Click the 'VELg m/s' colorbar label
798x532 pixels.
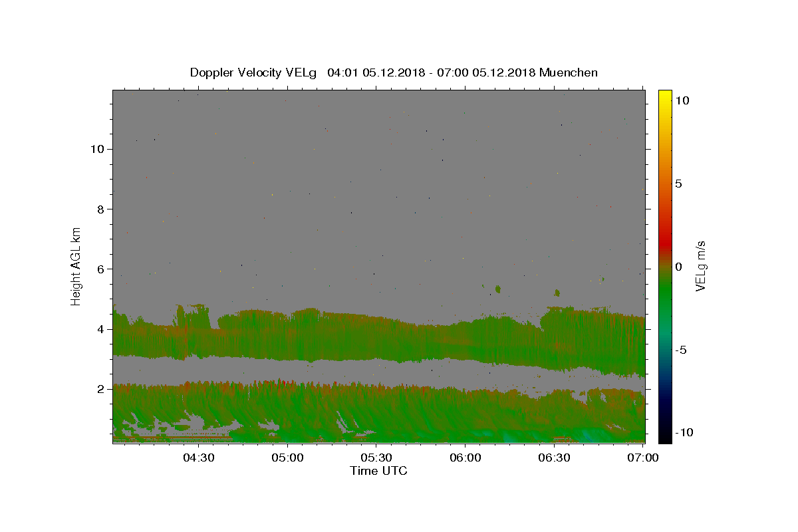coord(700,265)
